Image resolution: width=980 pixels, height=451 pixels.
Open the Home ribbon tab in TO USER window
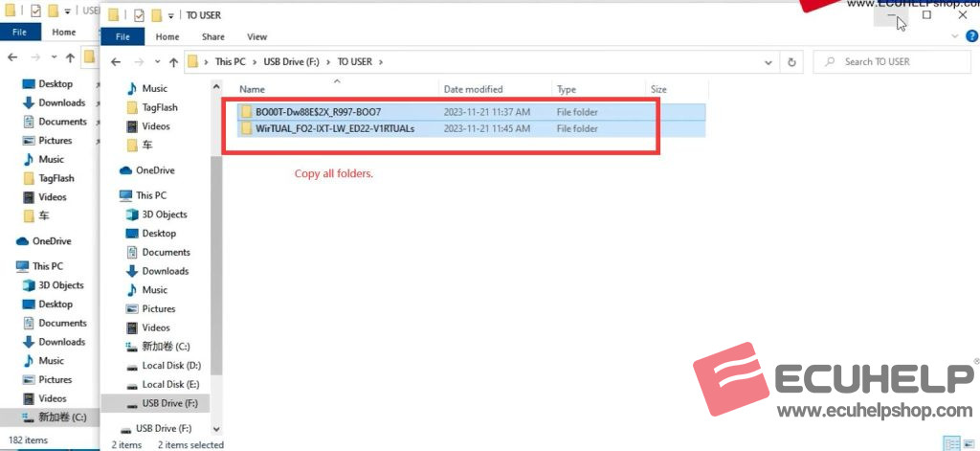click(x=167, y=37)
